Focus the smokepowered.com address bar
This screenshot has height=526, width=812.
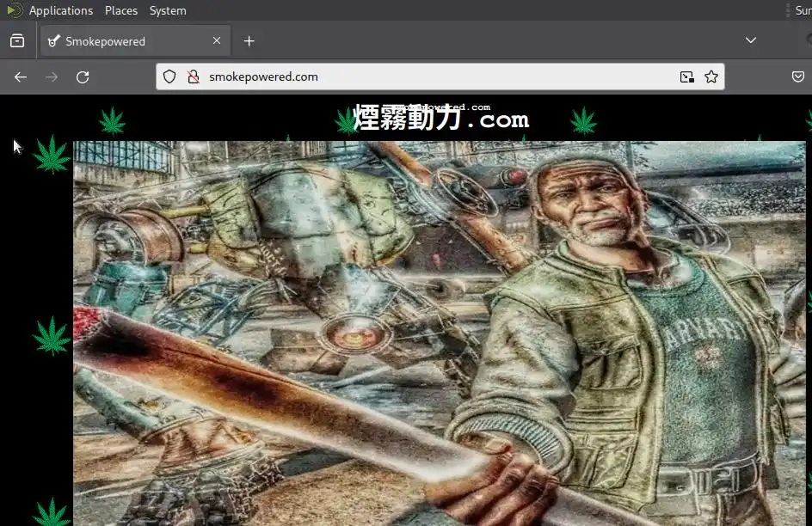coord(440,76)
